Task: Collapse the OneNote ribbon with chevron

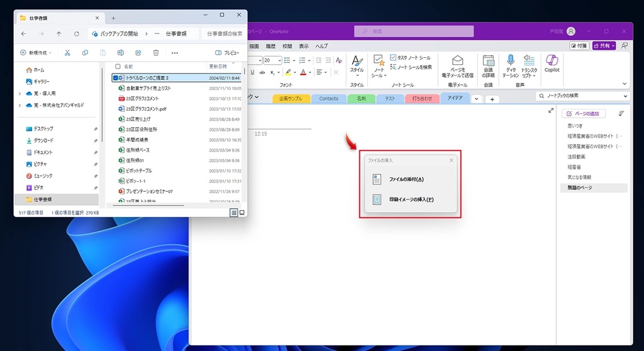Action: click(x=625, y=84)
